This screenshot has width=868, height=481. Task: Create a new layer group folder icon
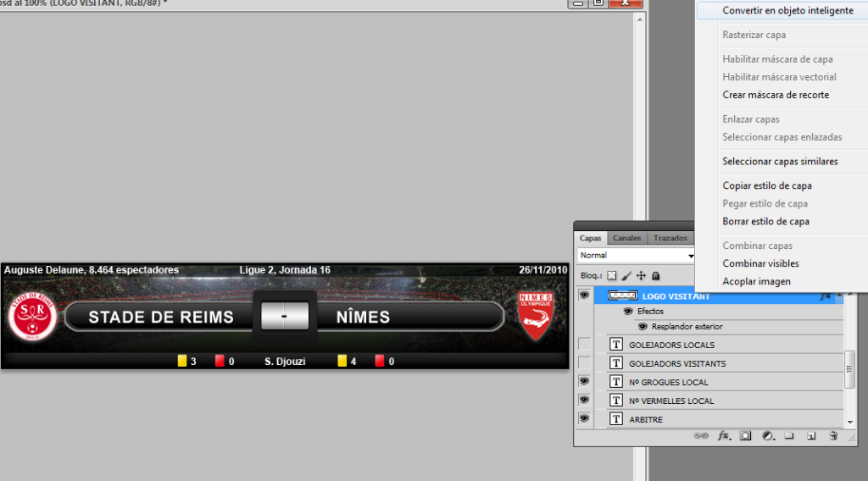[x=789, y=435]
